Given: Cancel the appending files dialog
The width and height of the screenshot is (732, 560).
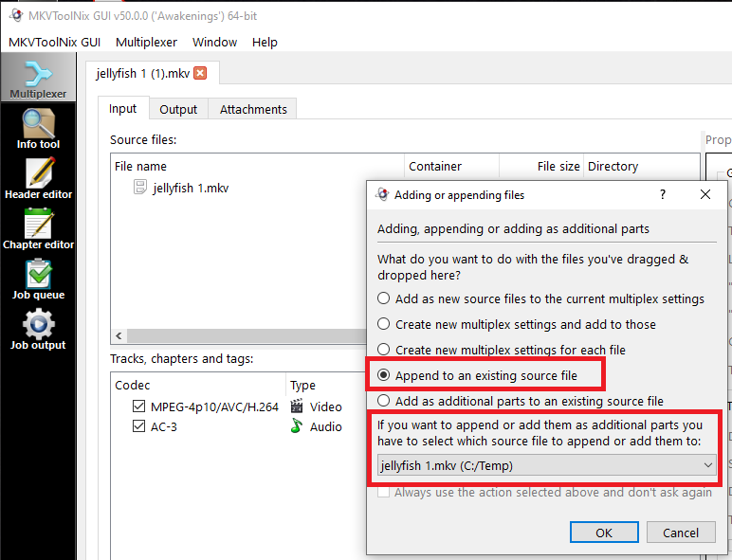Looking at the screenshot, I should point(681,533).
